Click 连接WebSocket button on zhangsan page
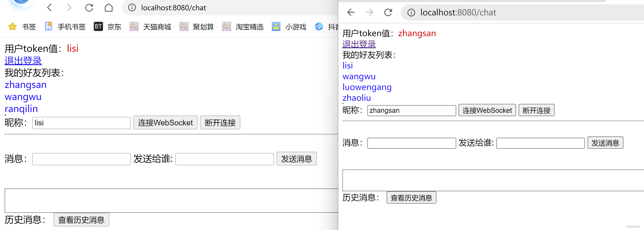The height and width of the screenshot is (230, 644). click(x=487, y=110)
